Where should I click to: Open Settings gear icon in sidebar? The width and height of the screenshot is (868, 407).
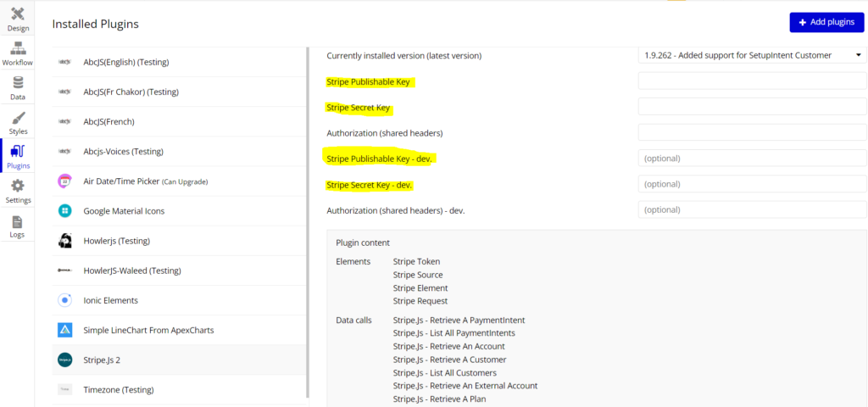(18, 186)
